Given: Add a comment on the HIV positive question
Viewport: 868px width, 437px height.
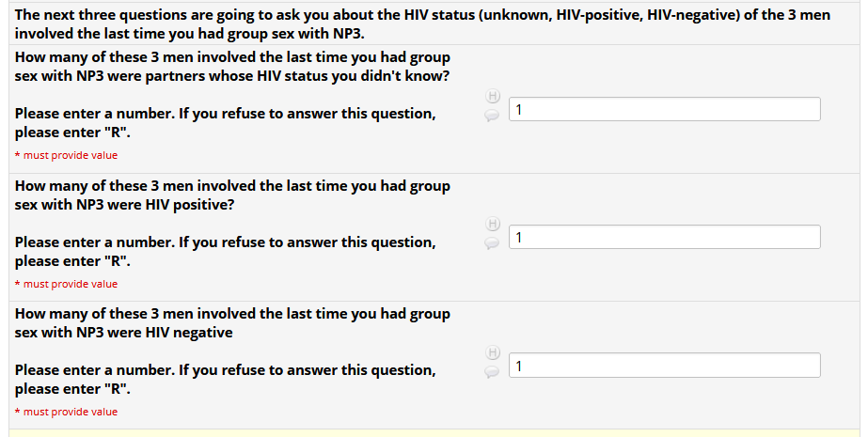Looking at the screenshot, I should tap(492, 243).
